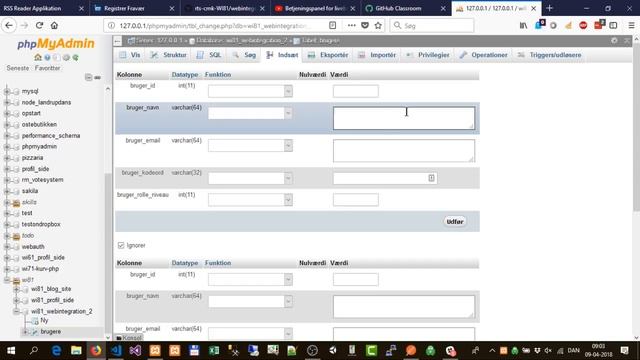Reload the page with the refresh button
Screen dimensions: 640x360
39,25
